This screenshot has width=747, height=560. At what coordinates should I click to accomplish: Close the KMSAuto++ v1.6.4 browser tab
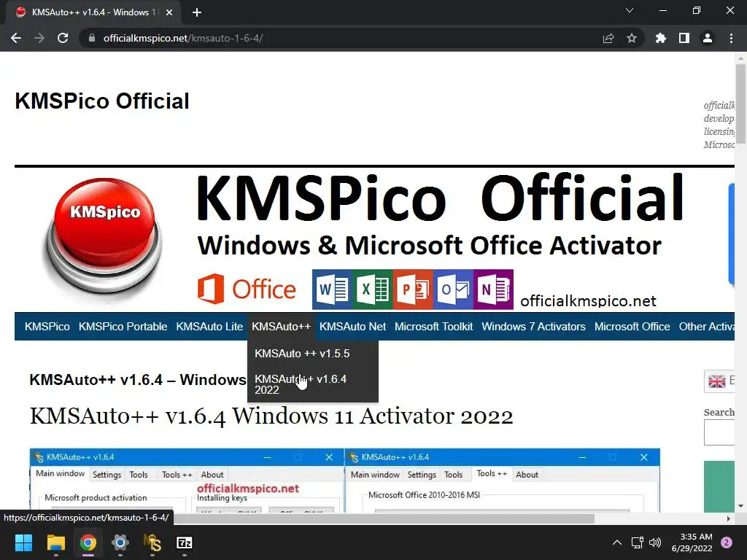169,12
